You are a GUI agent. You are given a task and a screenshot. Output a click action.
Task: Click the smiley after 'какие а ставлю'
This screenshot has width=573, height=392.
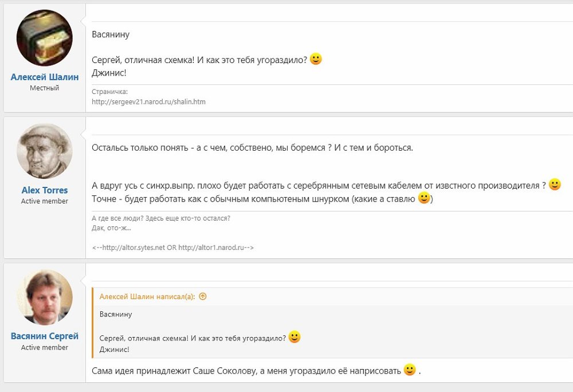pyautogui.click(x=424, y=198)
